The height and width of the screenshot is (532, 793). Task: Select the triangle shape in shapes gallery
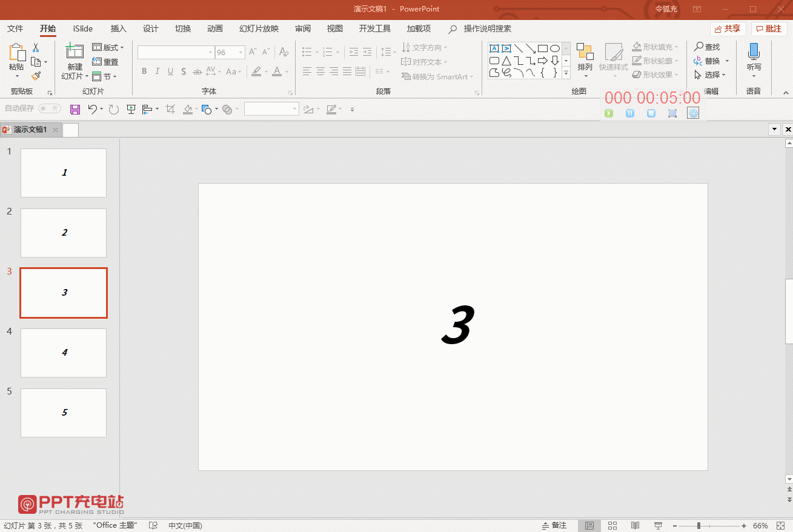coord(506,61)
